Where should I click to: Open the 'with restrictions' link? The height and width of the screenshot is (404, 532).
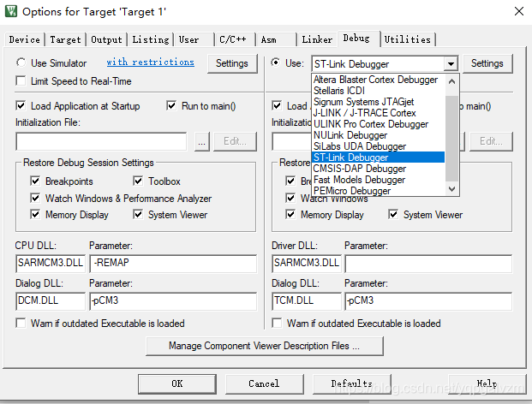coord(150,62)
